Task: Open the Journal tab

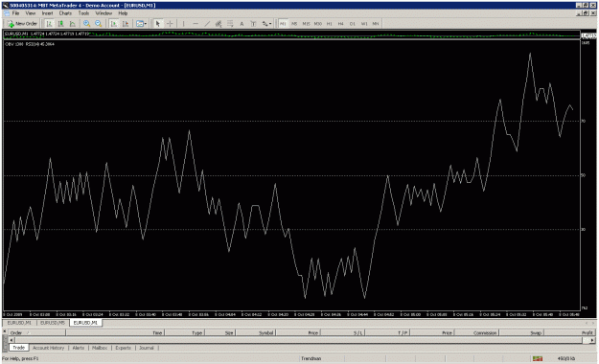Action: point(147,348)
